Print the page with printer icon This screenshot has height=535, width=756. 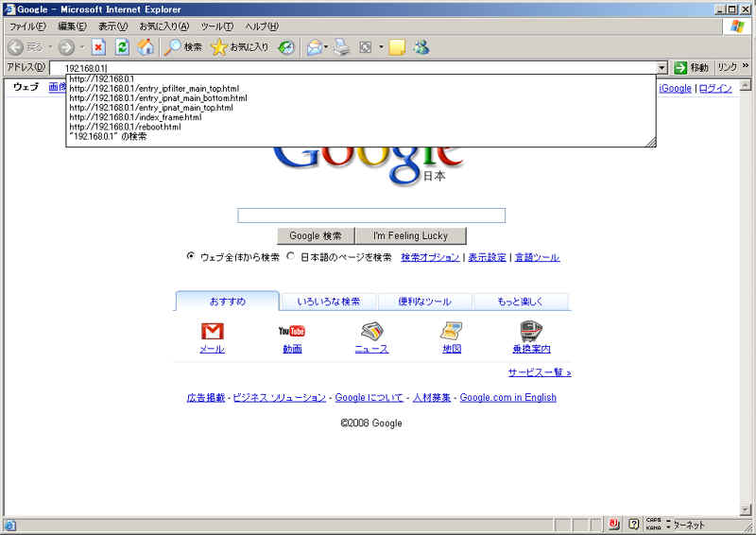tap(342, 47)
